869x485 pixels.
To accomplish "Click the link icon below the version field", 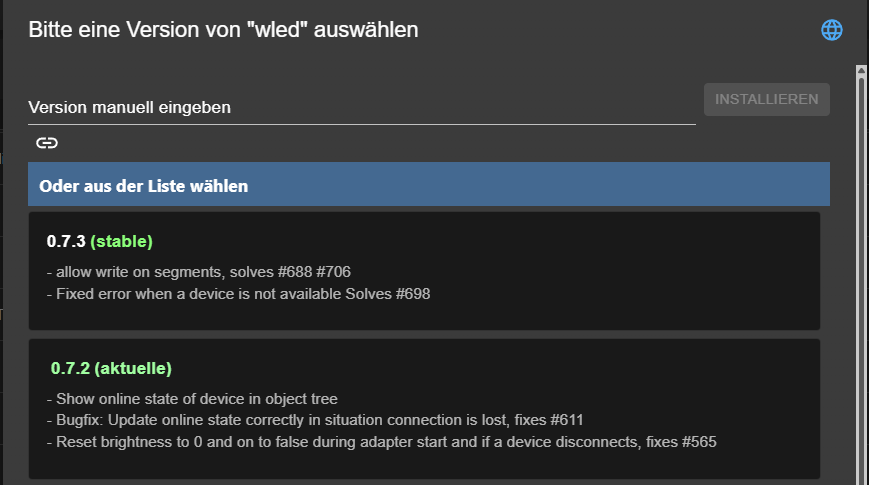I will [47, 143].
